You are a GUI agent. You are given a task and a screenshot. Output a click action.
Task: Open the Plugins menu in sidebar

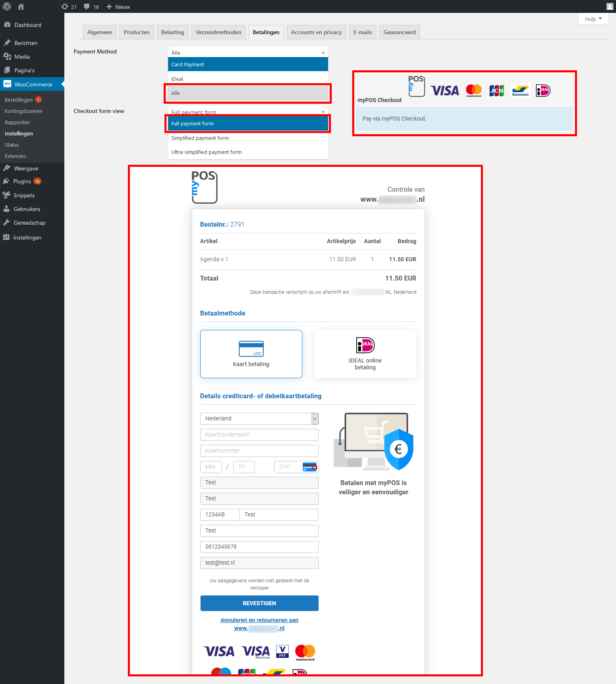pos(22,181)
